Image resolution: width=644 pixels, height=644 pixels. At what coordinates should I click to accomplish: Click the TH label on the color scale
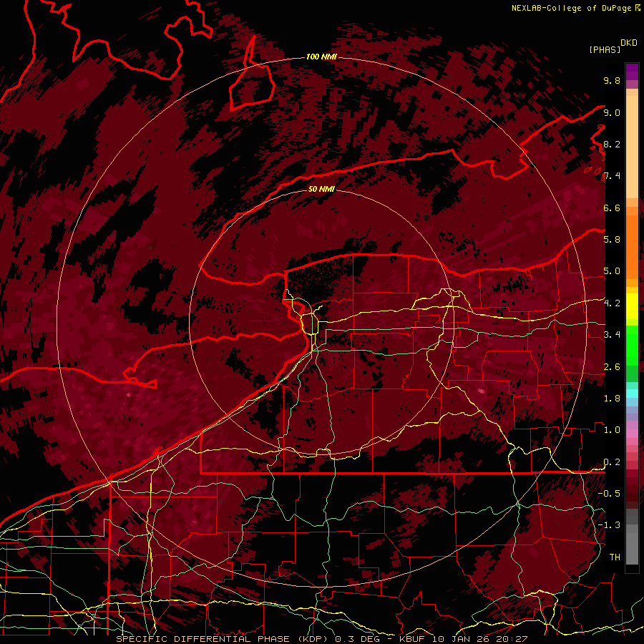click(x=615, y=557)
